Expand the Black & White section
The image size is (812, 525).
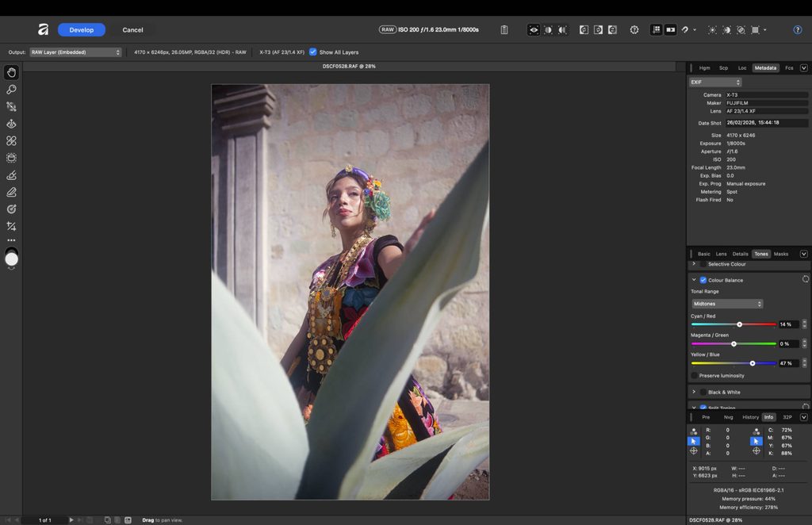click(694, 392)
